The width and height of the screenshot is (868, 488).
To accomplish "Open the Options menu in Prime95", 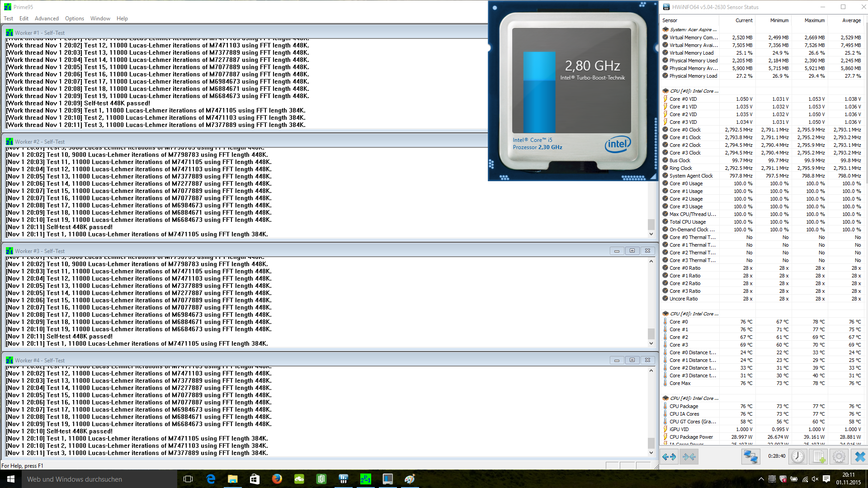I will pyautogui.click(x=75, y=19).
